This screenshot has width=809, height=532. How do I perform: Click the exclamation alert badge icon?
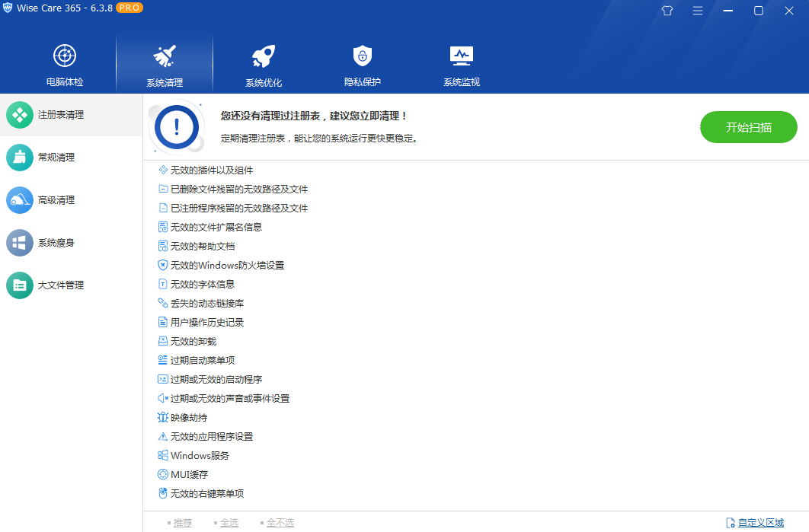[176, 127]
